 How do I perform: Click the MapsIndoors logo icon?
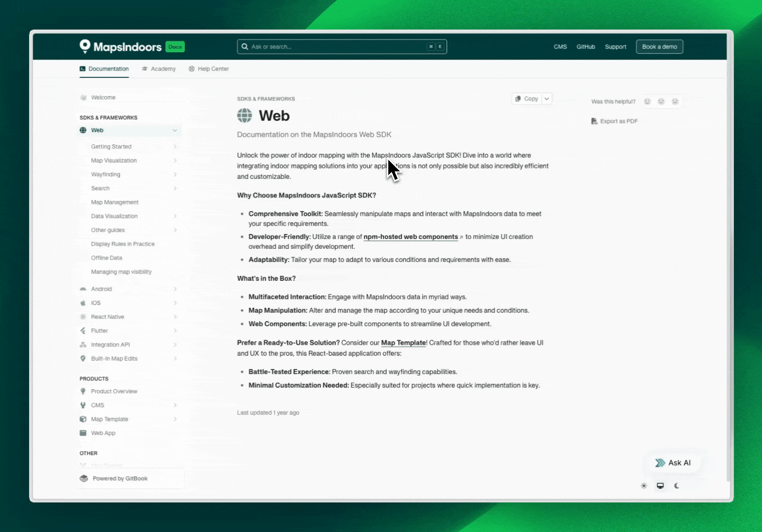85,46
